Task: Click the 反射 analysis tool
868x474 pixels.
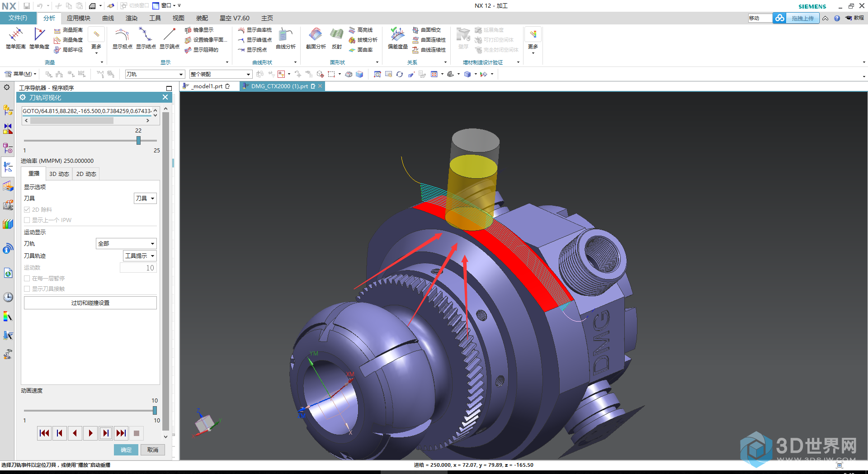Action: coord(337,38)
